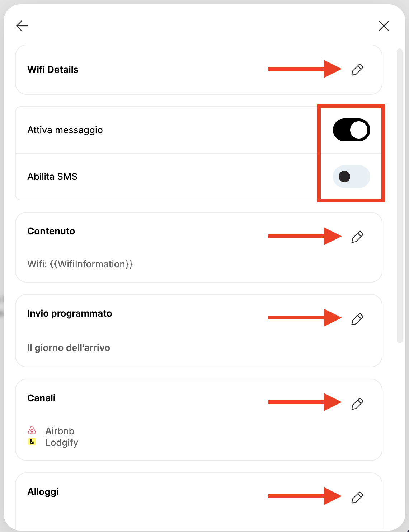Viewport: 409px width, 532px height.
Task: Edit the Canali channels list
Action: (x=357, y=404)
